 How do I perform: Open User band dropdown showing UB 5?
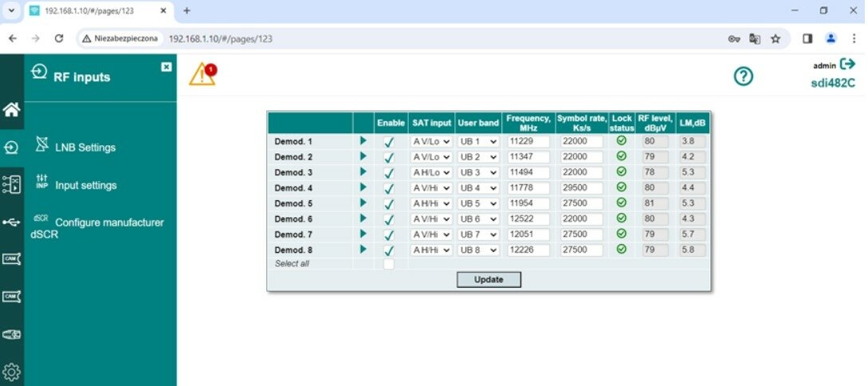tap(478, 203)
